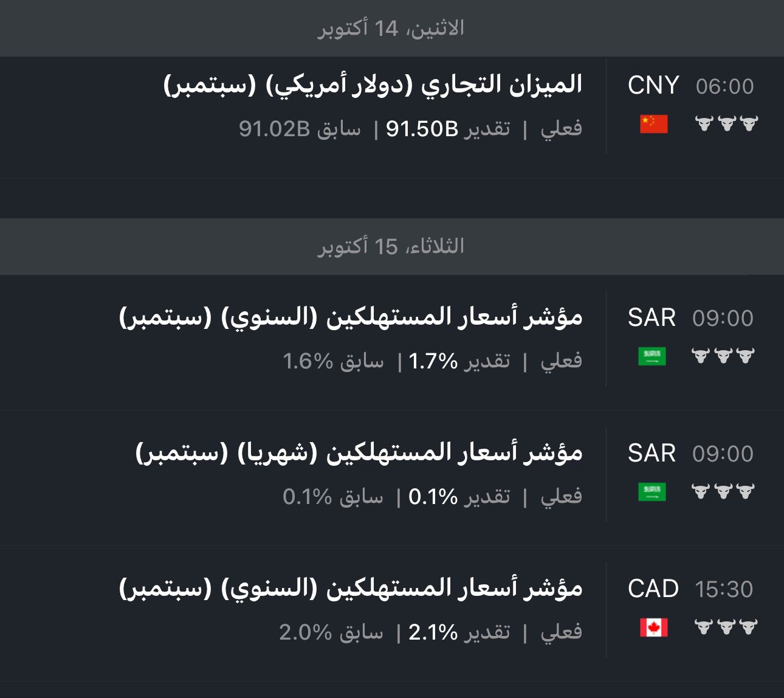Click the China flag icon
Image resolution: width=784 pixels, height=698 pixels.
coord(653,123)
